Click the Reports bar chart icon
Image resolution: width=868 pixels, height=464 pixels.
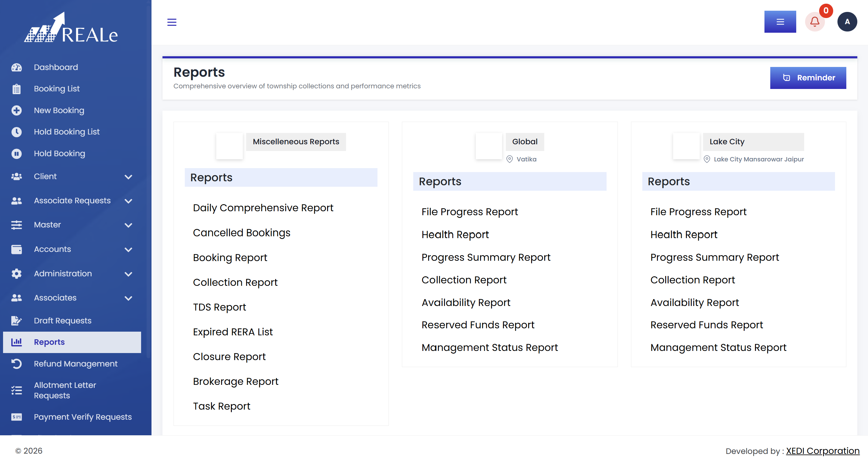16,342
